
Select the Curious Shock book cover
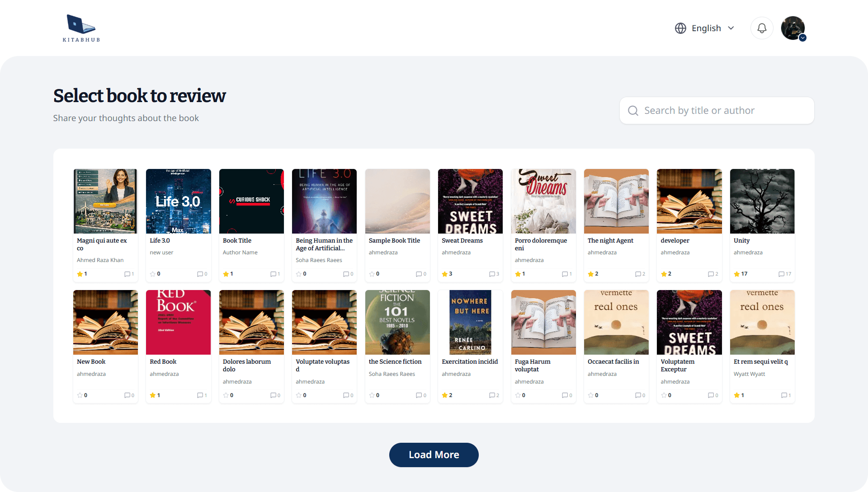[x=251, y=201]
